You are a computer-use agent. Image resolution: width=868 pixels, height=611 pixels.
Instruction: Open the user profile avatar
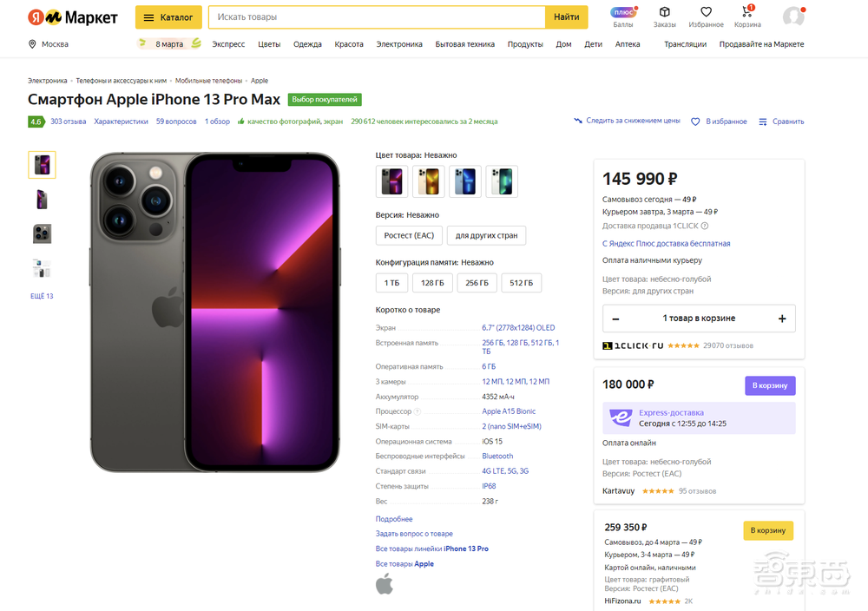(x=792, y=16)
